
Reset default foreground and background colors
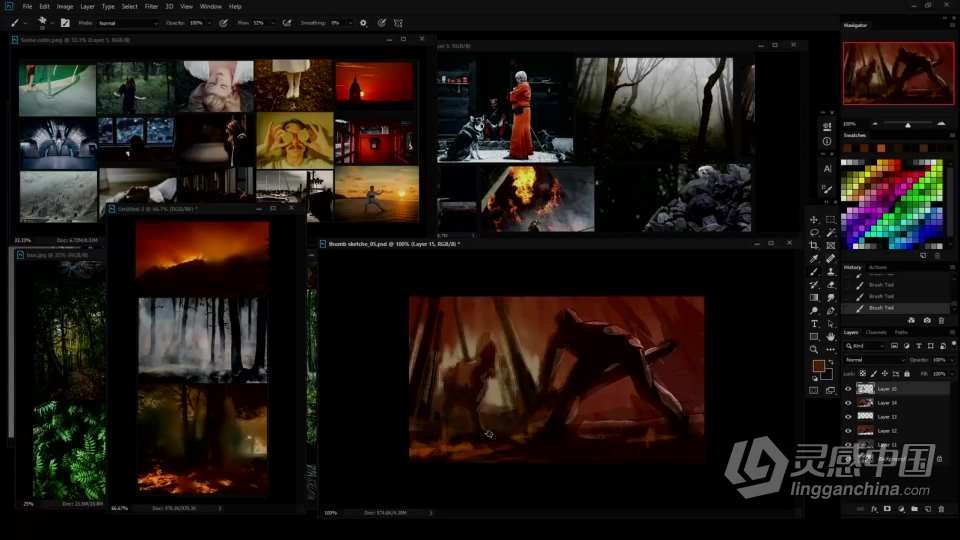pos(815,378)
